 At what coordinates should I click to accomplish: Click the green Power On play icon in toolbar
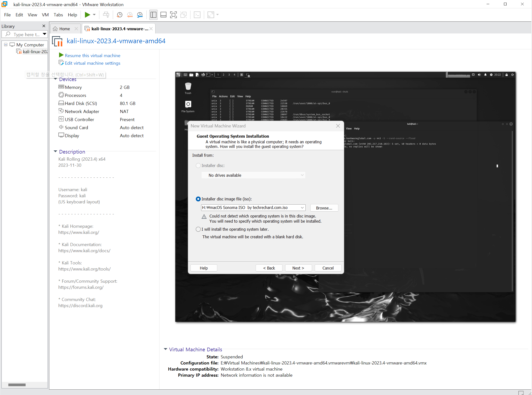[87, 15]
